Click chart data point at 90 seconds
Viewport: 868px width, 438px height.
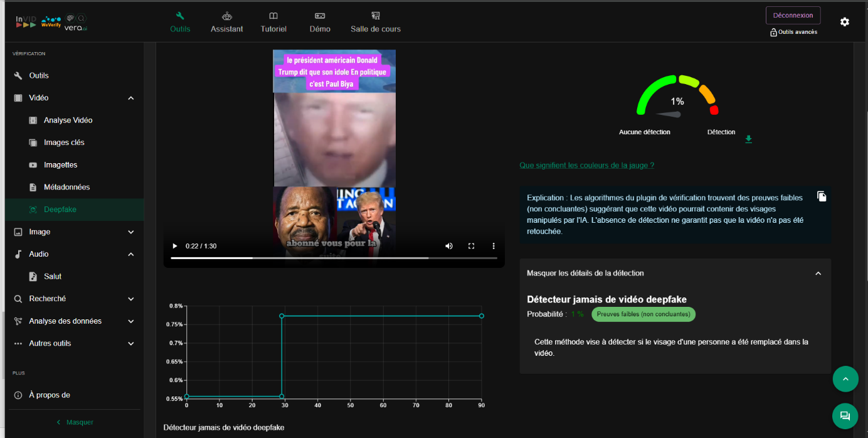pos(481,316)
